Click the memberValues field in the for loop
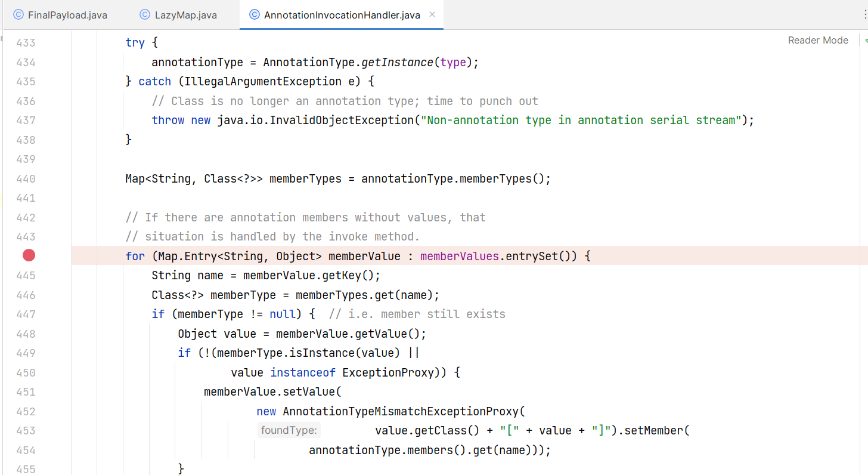This screenshot has width=868, height=475. point(460,256)
